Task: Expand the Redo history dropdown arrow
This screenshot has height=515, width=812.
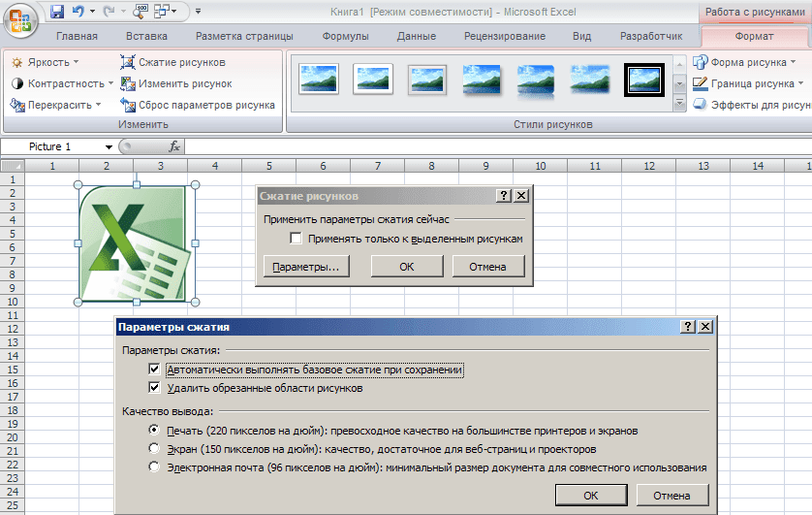Action: pyautogui.click(x=123, y=11)
